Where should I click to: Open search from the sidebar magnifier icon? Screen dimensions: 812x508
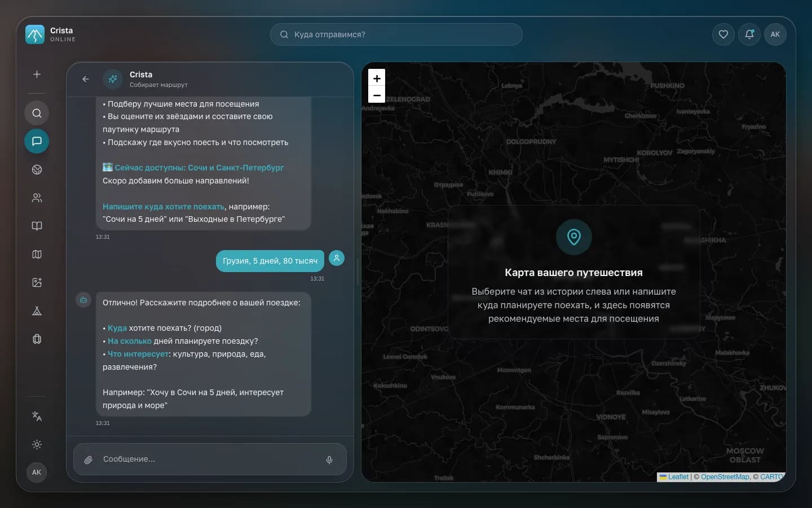[37, 113]
